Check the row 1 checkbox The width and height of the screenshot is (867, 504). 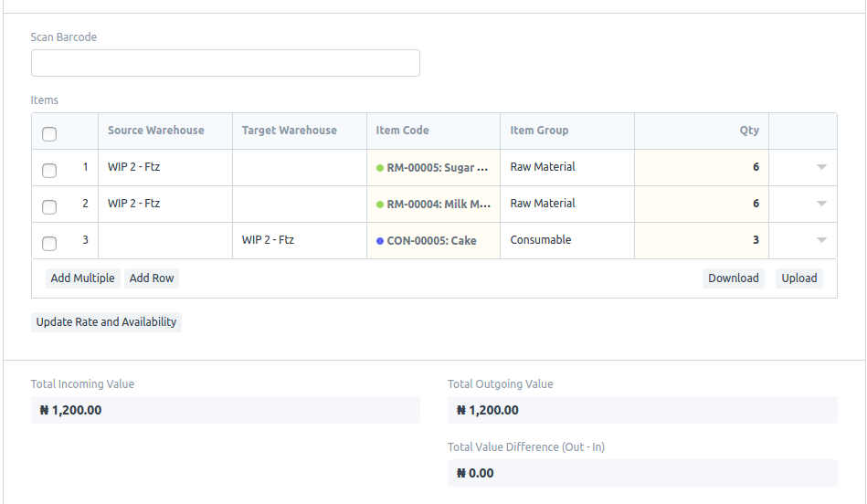pyautogui.click(x=49, y=171)
